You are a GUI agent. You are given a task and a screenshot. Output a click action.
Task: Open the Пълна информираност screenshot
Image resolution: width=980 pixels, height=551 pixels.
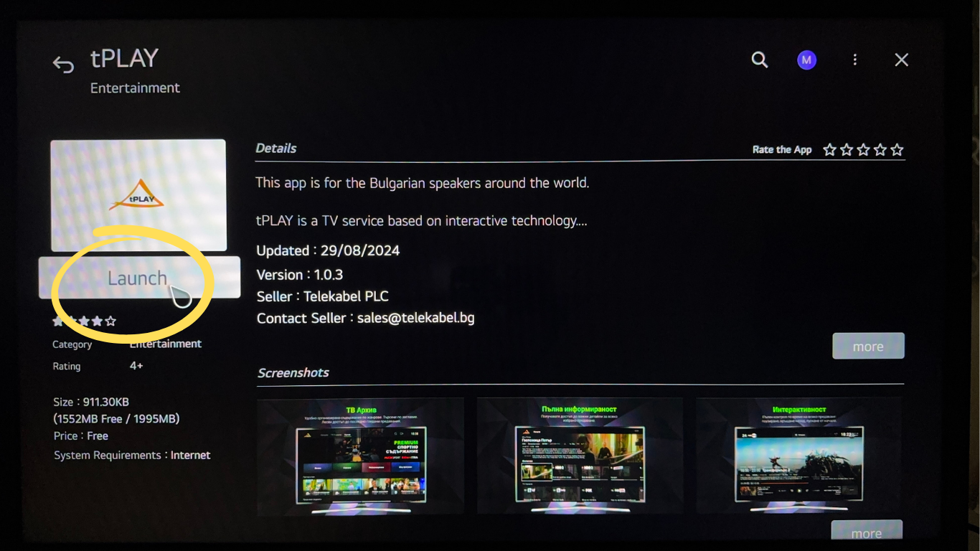click(x=579, y=456)
